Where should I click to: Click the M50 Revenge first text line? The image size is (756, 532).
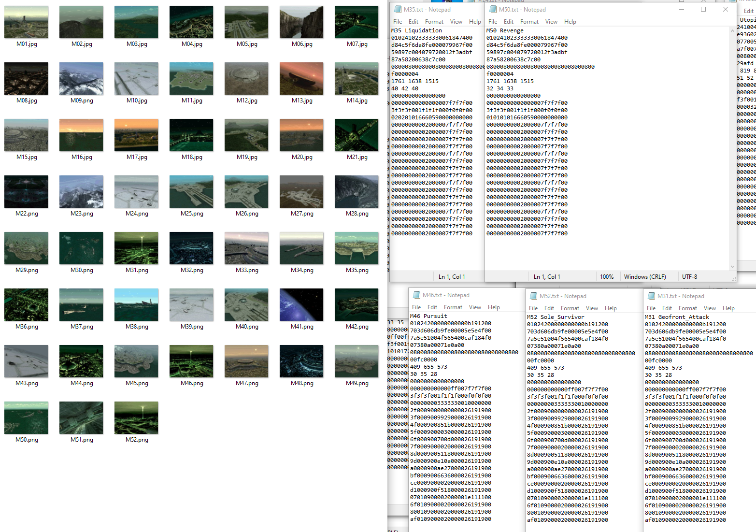(x=505, y=30)
